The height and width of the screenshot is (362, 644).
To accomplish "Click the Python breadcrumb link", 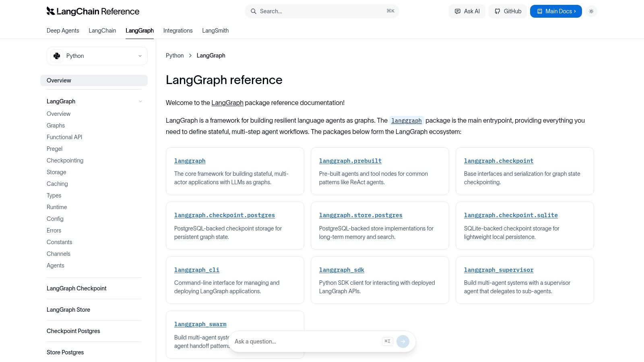I will click(175, 56).
